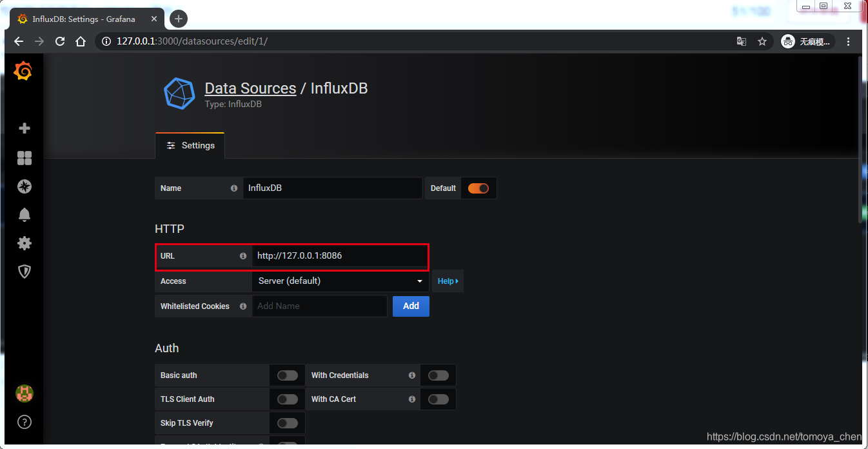Toggle the Default data source switch
868x449 pixels.
478,188
